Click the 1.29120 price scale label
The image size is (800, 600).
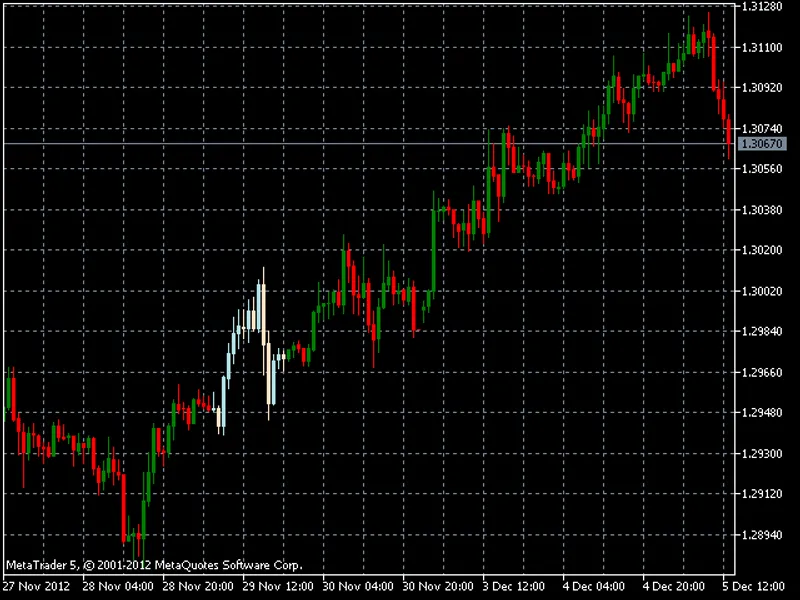click(x=762, y=494)
